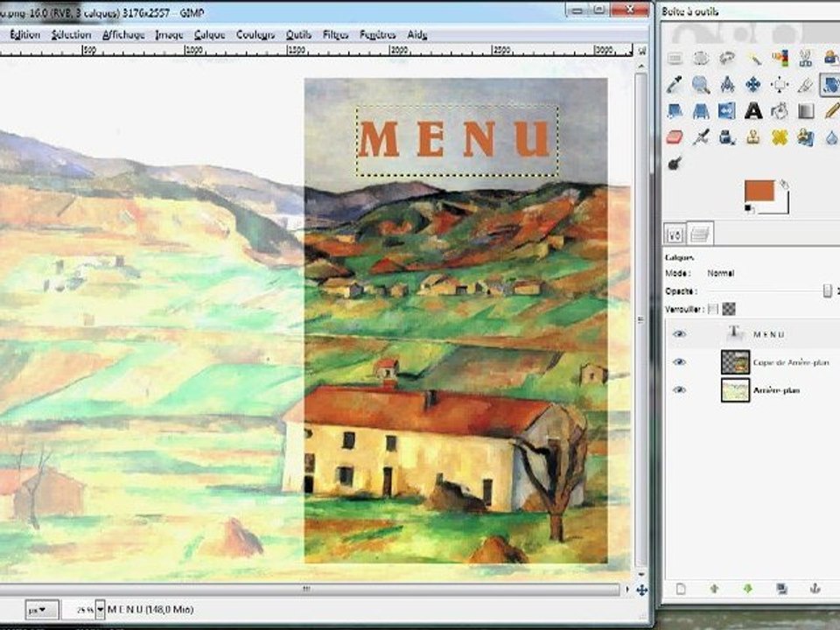Reset colors to black and white
This screenshot has width=840, height=630.
748,209
